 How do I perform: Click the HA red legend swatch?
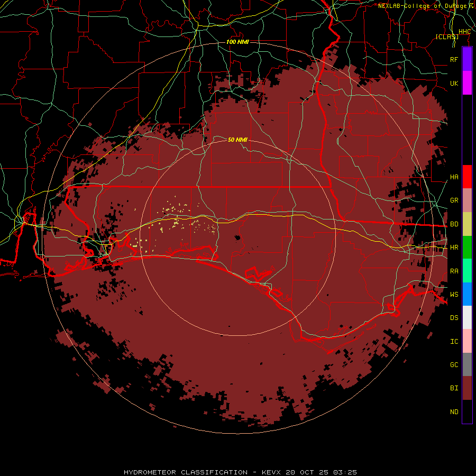click(467, 177)
